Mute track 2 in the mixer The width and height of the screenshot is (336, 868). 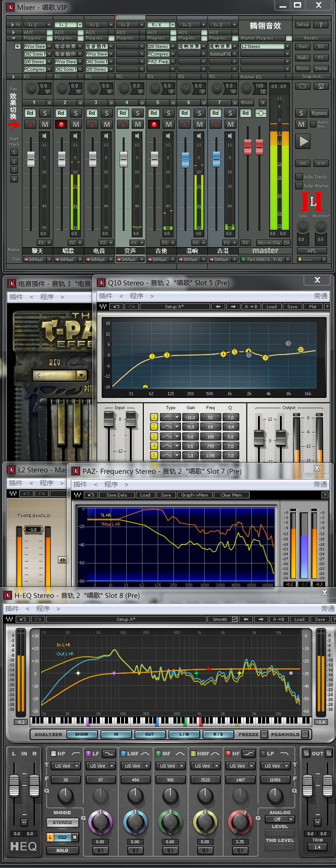click(76, 124)
